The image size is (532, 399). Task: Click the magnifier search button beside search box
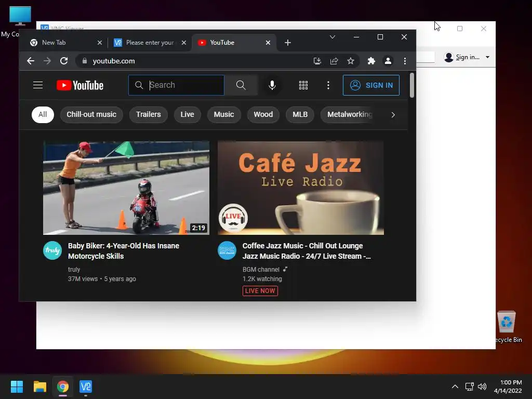tap(241, 85)
